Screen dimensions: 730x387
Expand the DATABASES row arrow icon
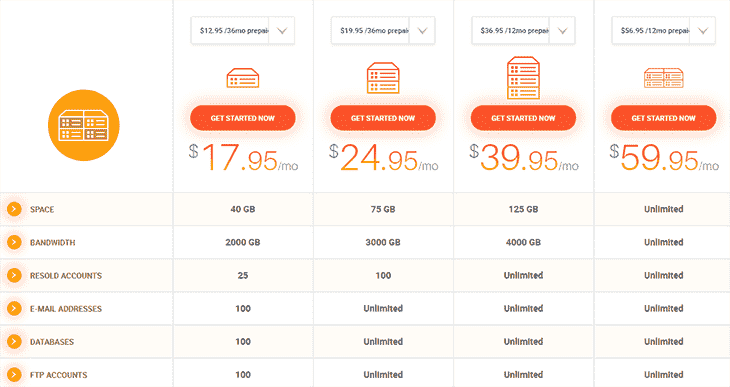tap(14, 341)
